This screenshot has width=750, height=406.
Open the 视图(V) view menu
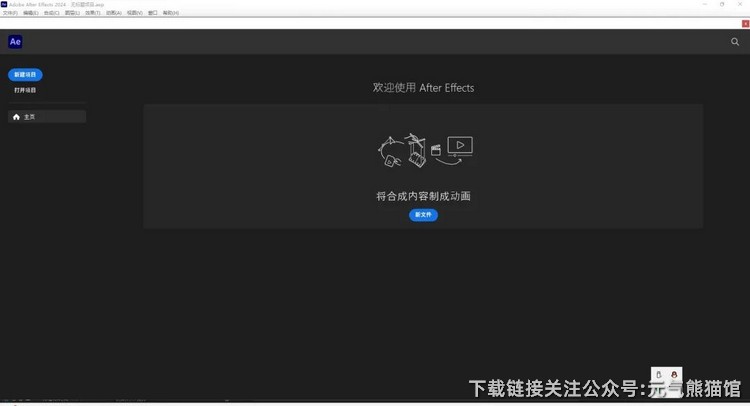(134, 13)
